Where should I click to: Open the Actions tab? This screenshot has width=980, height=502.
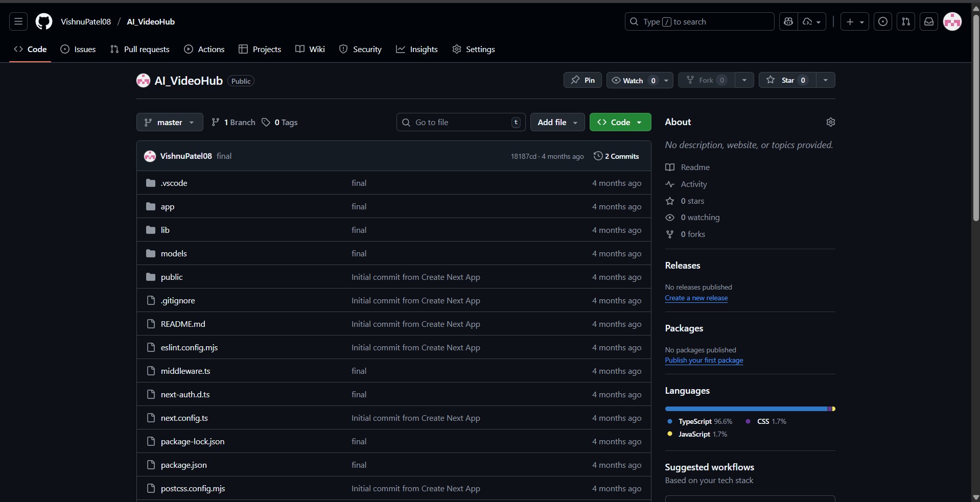click(204, 49)
